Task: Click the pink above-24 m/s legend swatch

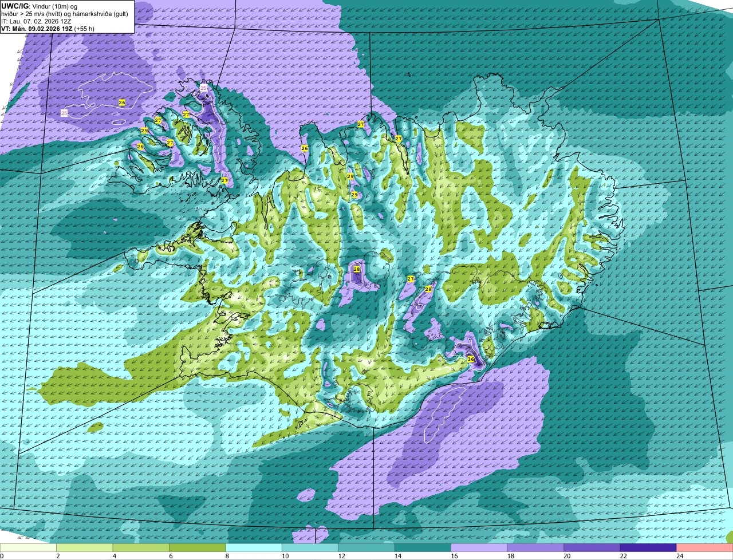Action: tap(705, 547)
